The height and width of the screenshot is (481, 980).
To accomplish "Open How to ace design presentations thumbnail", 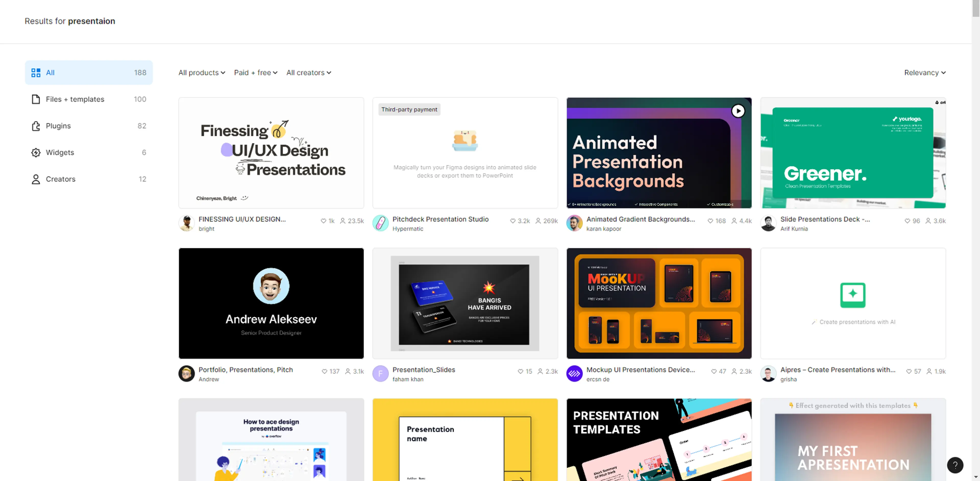I will tap(271, 440).
